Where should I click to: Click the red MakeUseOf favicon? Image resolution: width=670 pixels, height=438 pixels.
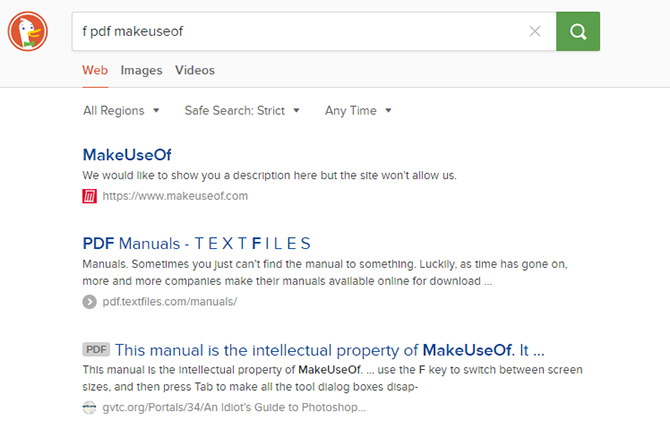[89, 196]
